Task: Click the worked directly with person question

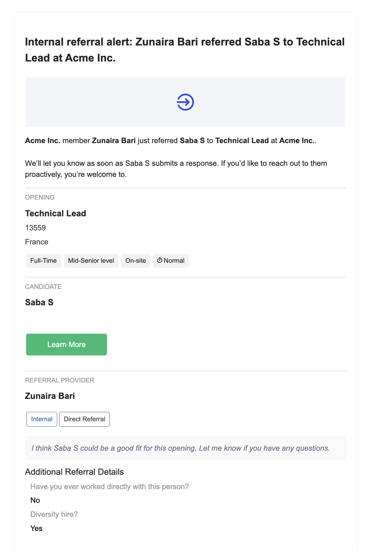Action: coord(110,486)
